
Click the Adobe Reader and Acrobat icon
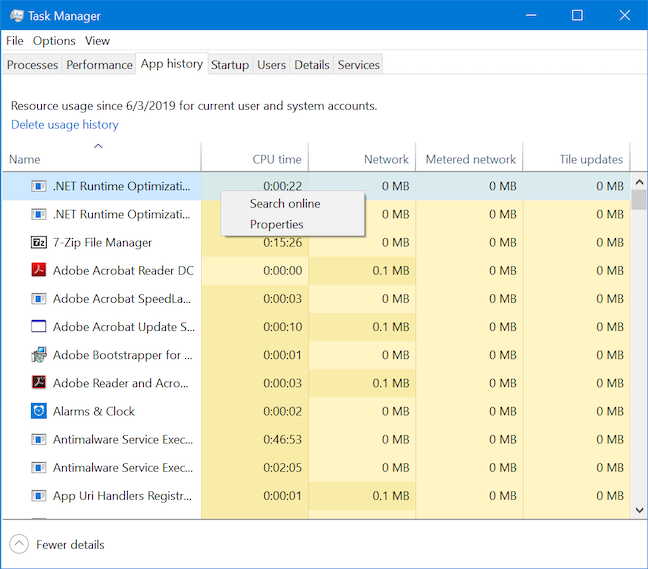[38, 383]
